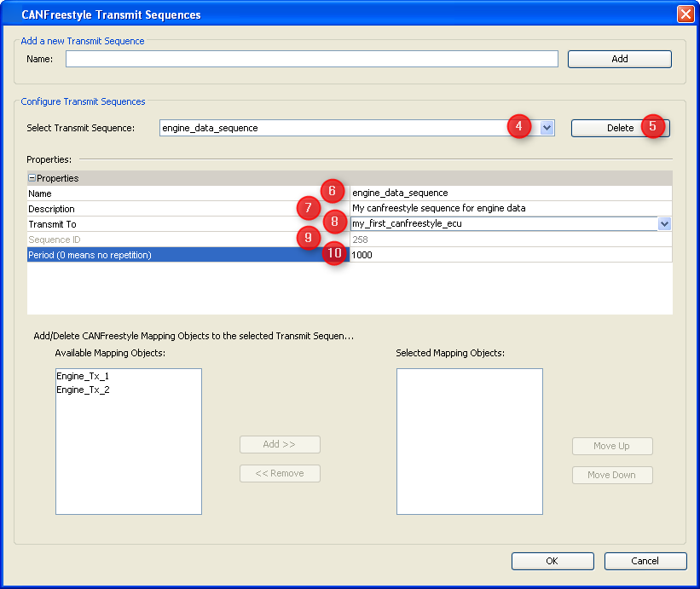The width and height of the screenshot is (700, 589).
Task: Open the Select Transmit Sequence dropdown
Action: (546, 126)
